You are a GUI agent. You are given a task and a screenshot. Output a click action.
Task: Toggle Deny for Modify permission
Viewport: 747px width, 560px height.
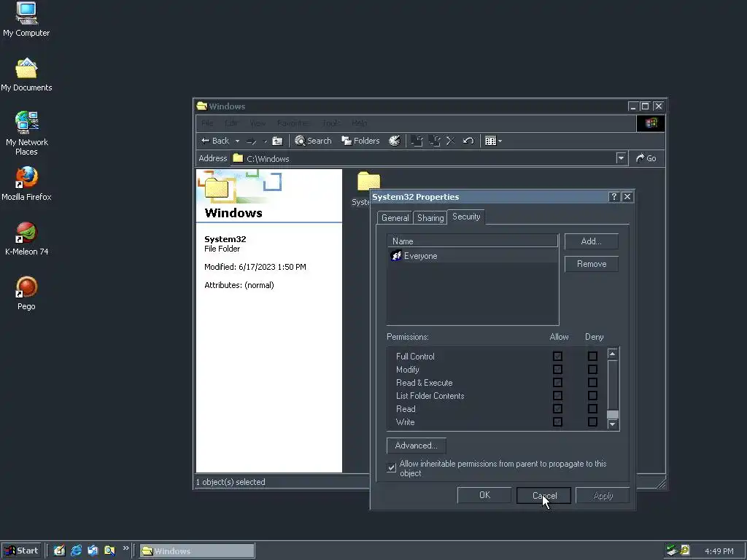pyautogui.click(x=592, y=370)
